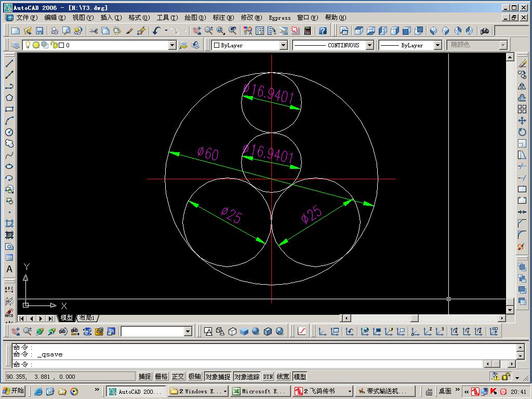Expand the undo history dropdown arrow
This screenshot has height=399, width=532.
click(166, 31)
